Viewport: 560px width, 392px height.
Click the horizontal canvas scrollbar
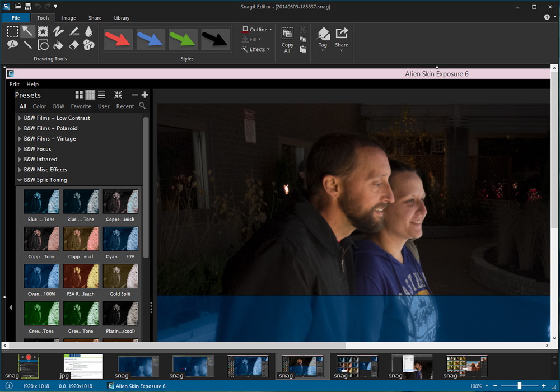(x=178, y=345)
